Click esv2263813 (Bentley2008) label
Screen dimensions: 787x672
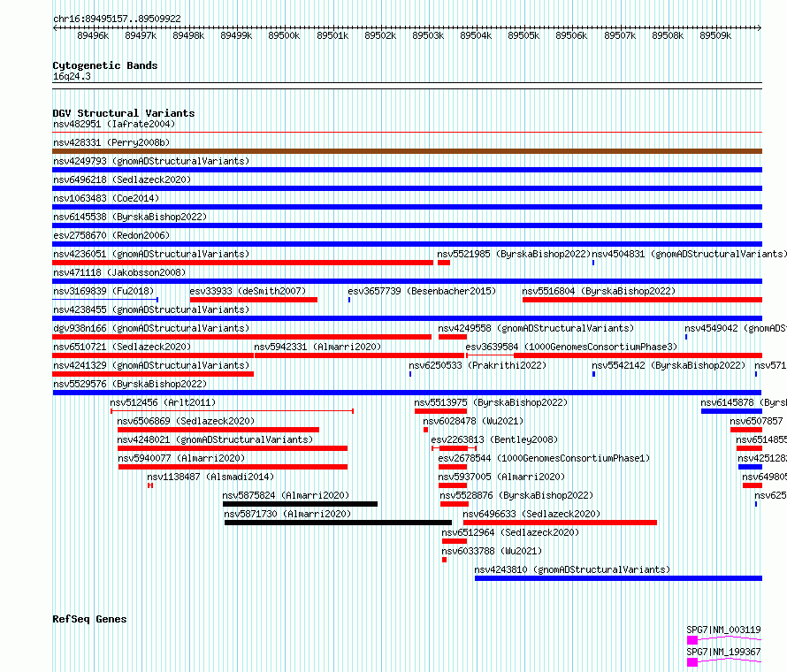(x=494, y=439)
